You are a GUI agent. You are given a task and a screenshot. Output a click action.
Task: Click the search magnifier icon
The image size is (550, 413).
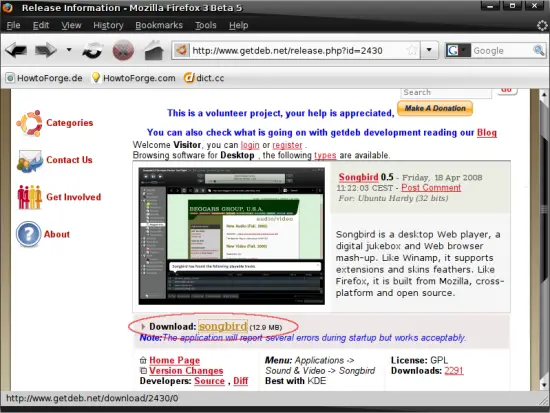click(x=538, y=50)
